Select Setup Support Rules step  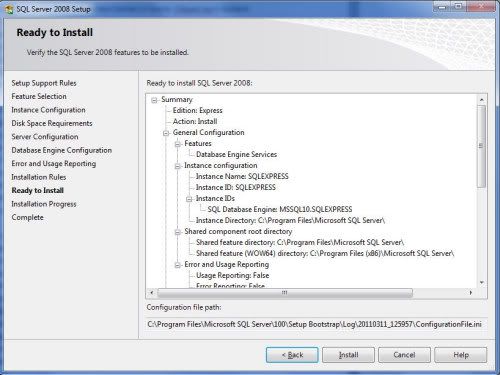point(44,83)
